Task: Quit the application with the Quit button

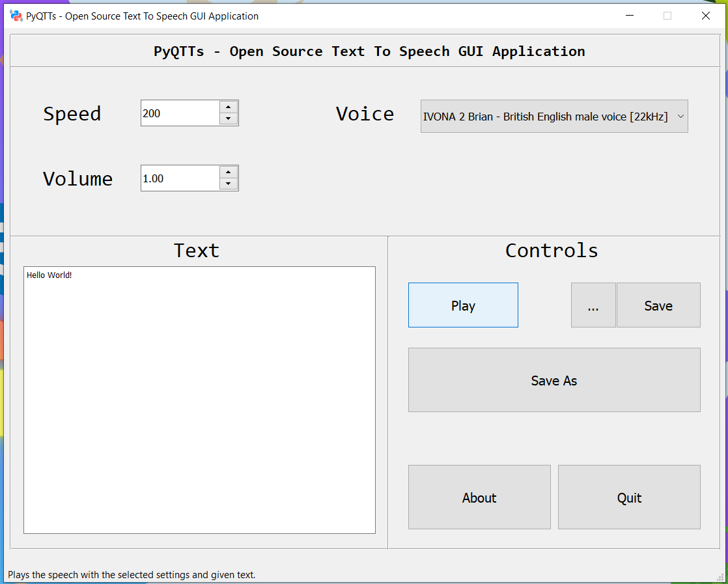Action: tap(629, 497)
